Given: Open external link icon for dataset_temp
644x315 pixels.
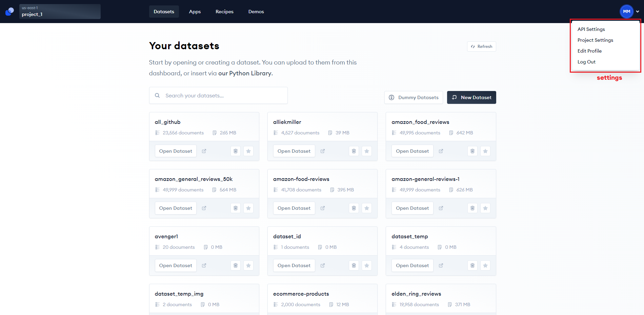Looking at the screenshot, I should coord(441,265).
